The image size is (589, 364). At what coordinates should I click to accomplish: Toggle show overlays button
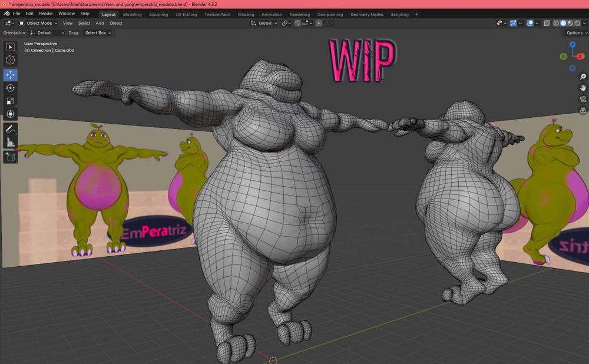click(530, 24)
